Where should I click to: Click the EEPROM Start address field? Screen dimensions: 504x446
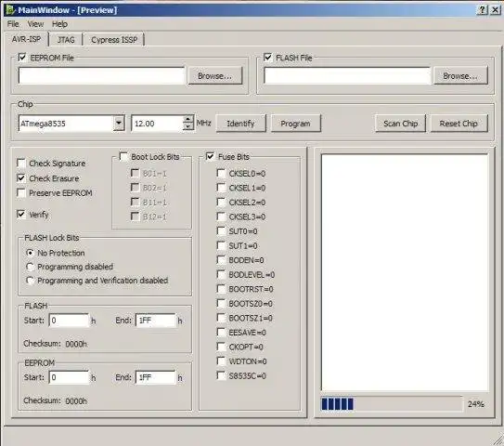[69, 377]
